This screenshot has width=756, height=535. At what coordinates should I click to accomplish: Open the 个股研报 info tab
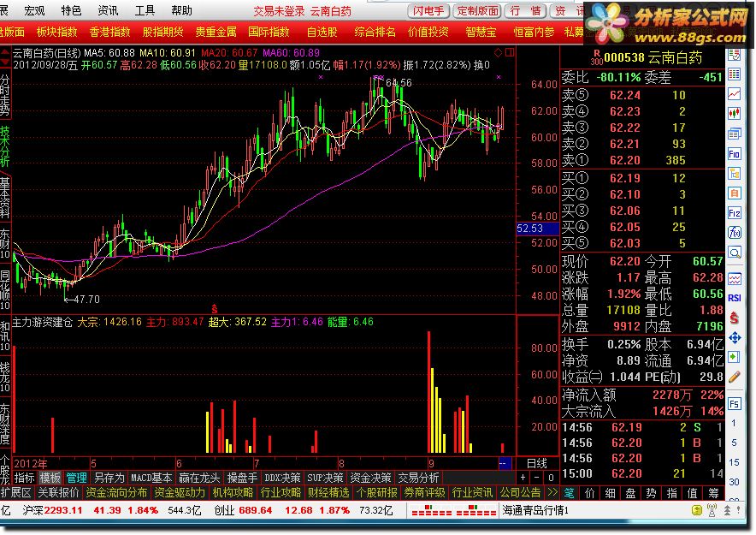[x=376, y=492]
